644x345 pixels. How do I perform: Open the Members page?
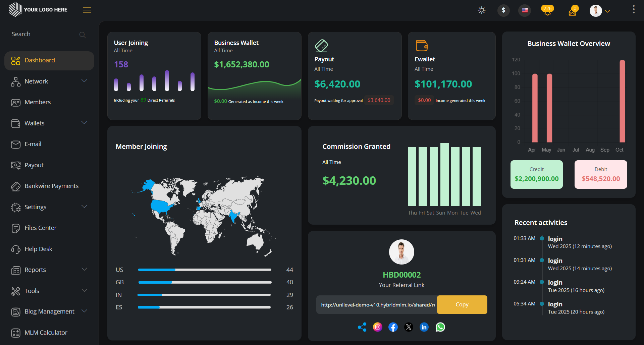tap(38, 102)
